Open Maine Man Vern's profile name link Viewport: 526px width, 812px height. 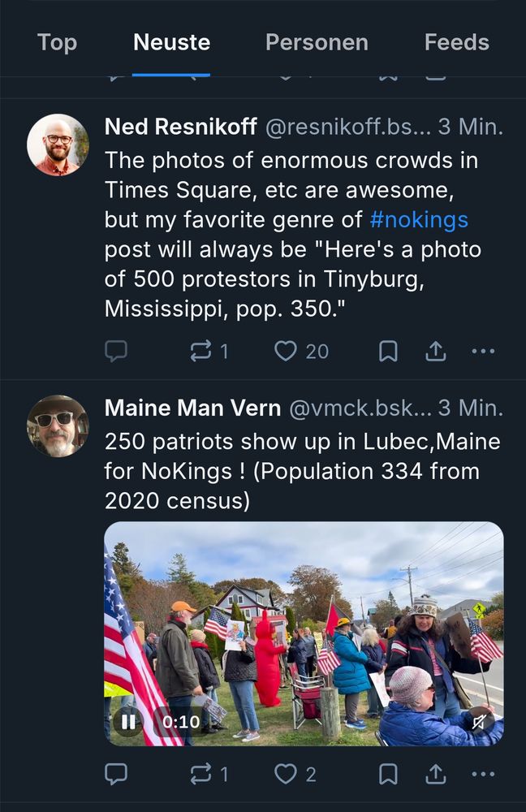(x=192, y=408)
